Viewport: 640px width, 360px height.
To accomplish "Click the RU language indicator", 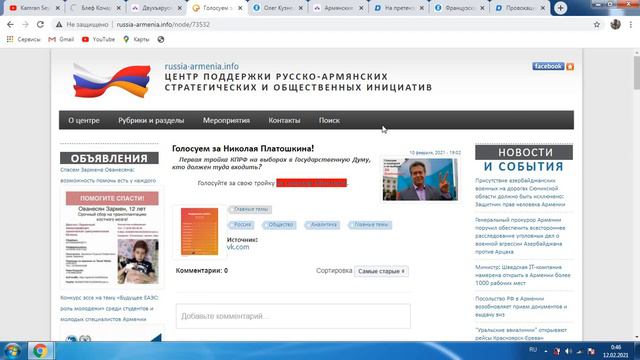I will (x=533, y=350).
